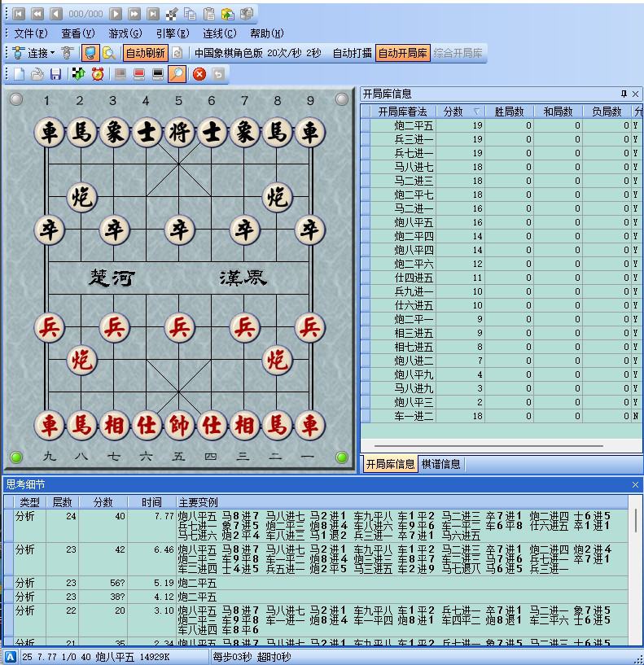The height and width of the screenshot is (665, 644).
Task: Expand the 连接 dropdown arrow
Action: coord(53,53)
